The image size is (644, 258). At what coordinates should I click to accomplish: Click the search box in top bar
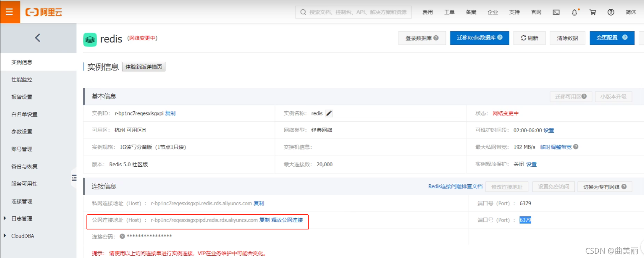[x=353, y=12]
